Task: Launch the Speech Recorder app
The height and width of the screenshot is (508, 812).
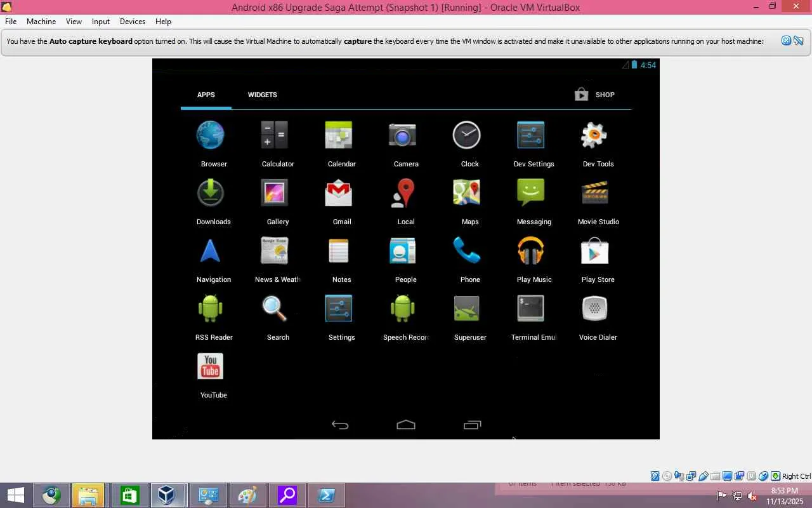Action: [403, 309]
